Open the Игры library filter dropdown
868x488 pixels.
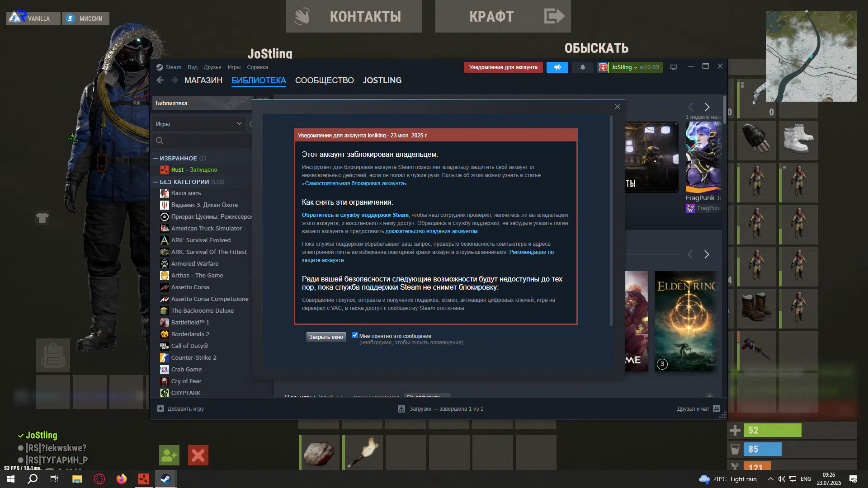pyautogui.click(x=199, y=124)
